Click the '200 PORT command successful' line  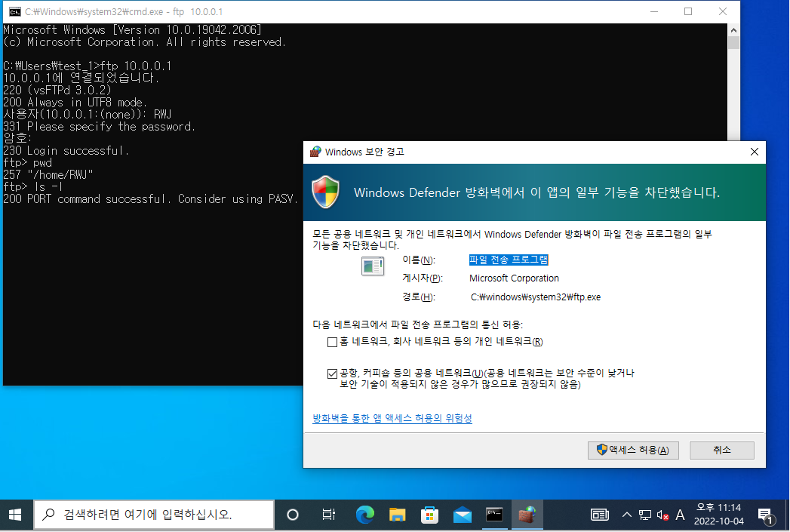pyautogui.click(x=150, y=199)
